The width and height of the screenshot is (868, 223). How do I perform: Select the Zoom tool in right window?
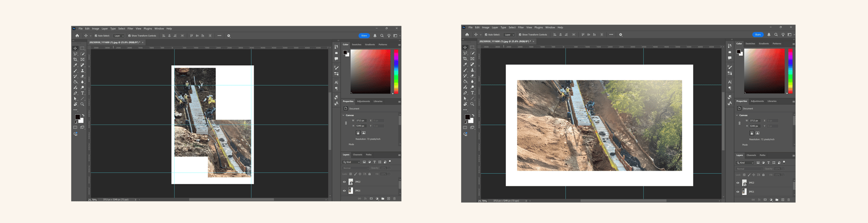pyautogui.click(x=472, y=104)
